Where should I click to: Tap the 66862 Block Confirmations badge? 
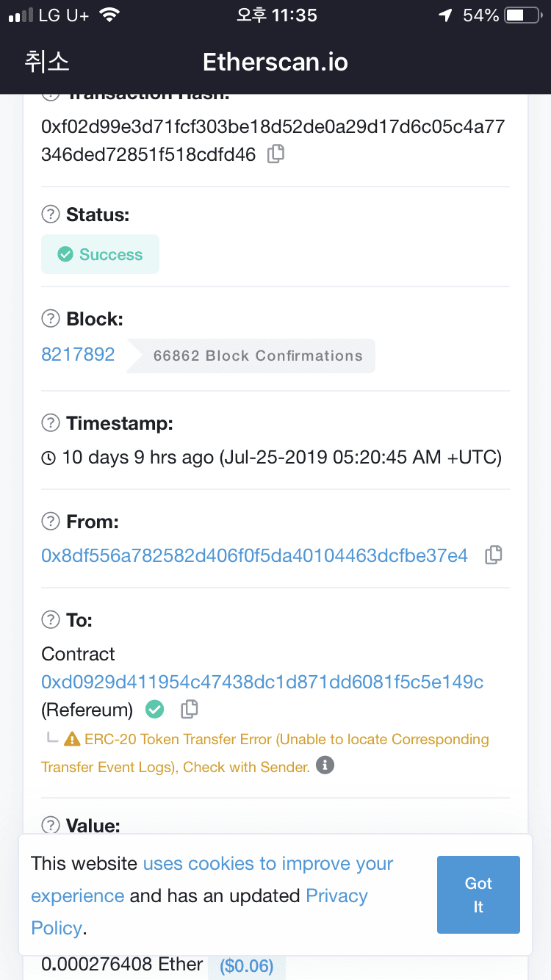click(x=252, y=356)
